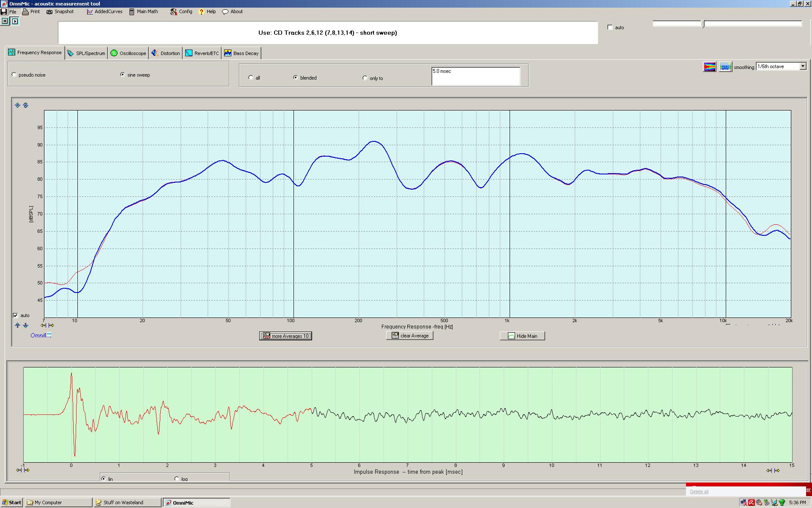Switch to the Reverb/ETC tab
Viewport: 812px width, 508px height.
coord(202,53)
